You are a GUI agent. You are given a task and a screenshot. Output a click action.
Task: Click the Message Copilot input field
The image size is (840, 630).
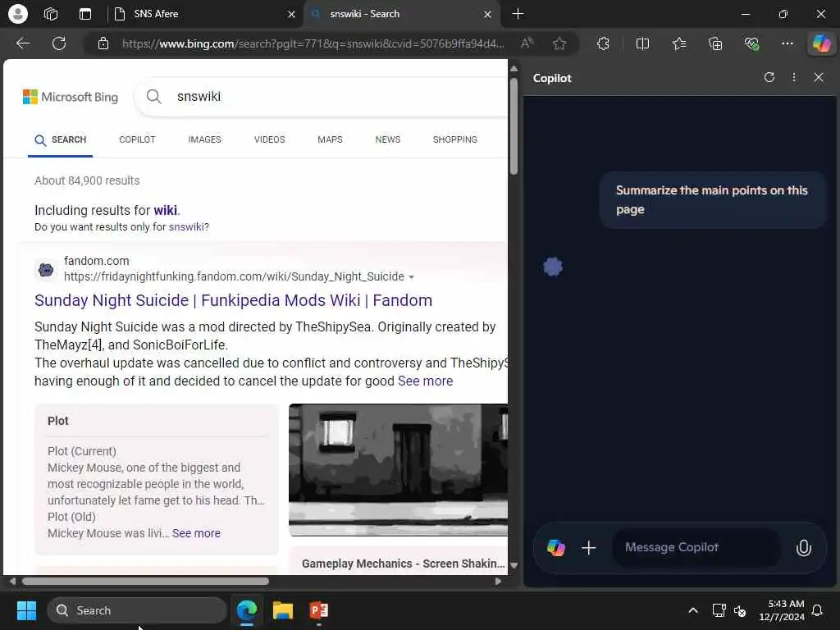click(x=696, y=547)
